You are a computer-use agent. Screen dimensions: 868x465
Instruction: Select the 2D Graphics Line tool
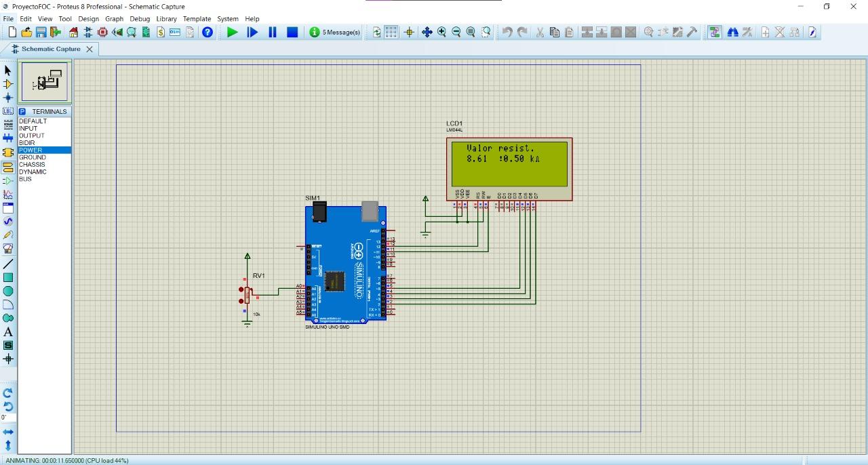pos(8,264)
